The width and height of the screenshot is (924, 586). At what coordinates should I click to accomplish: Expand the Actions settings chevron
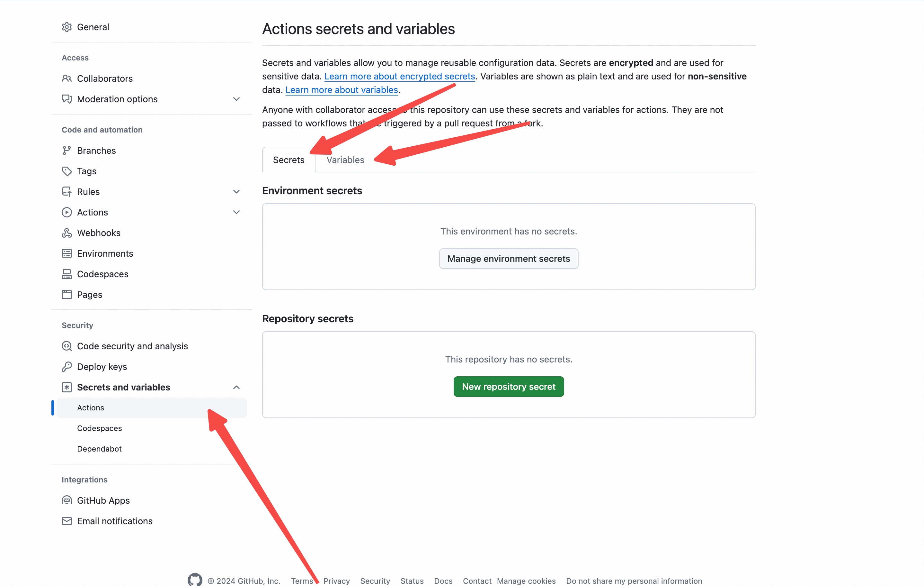point(236,212)
